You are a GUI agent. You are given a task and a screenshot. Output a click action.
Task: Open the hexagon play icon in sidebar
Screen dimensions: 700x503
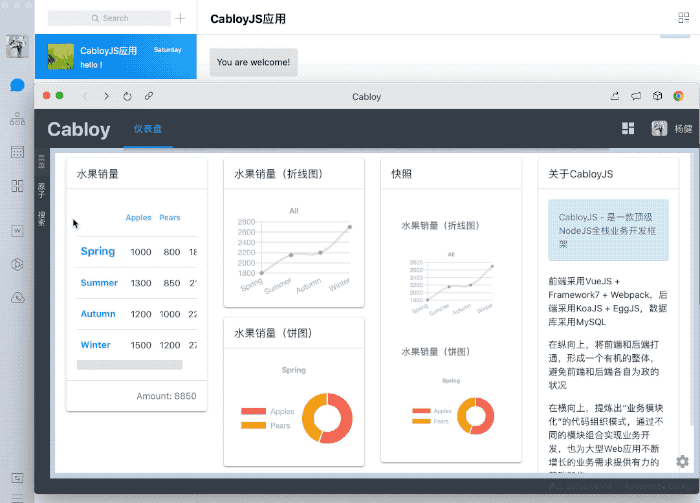17,264
